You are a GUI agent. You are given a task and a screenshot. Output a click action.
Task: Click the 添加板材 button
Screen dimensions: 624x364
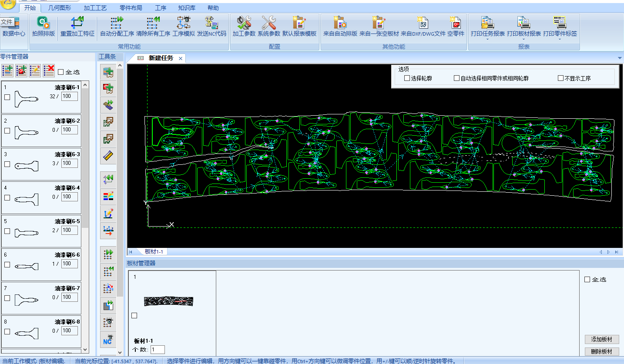click(601, 339)
